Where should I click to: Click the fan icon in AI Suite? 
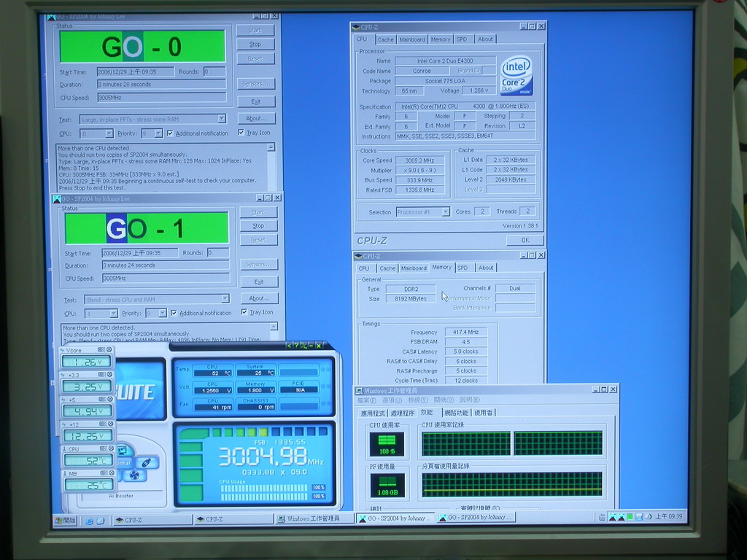coord(135,475)
